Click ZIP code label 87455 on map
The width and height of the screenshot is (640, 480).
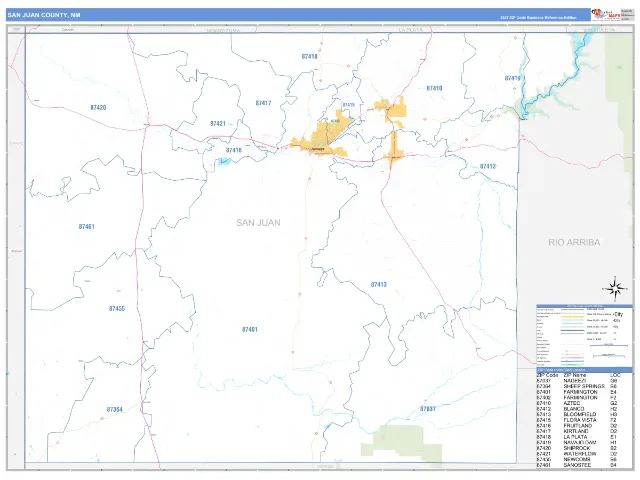click(x=117, y=309)
